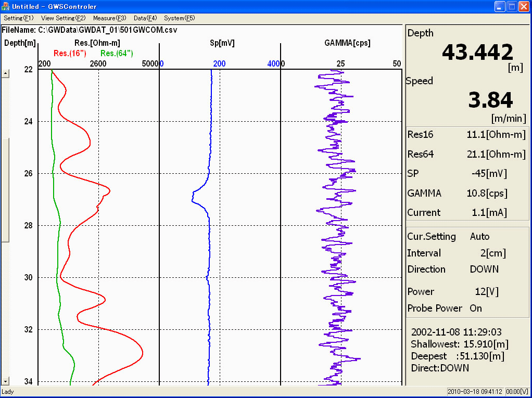
Task: Click the Probe Power On value
Action: (x=476, y=308)
